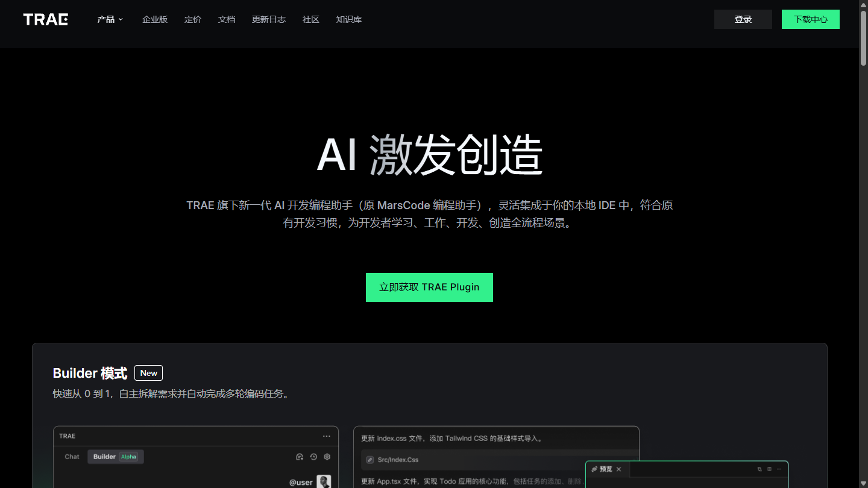Open the 知识库 navigation link
The image size is (868, 488).
pyautogui.click(x=349, y=19)
